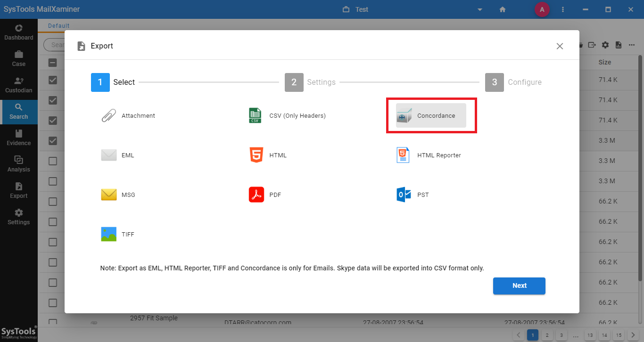The image size is (644, 342).
Task: Click the export arrow icon in results toolbar
Action: click(592, 45)
